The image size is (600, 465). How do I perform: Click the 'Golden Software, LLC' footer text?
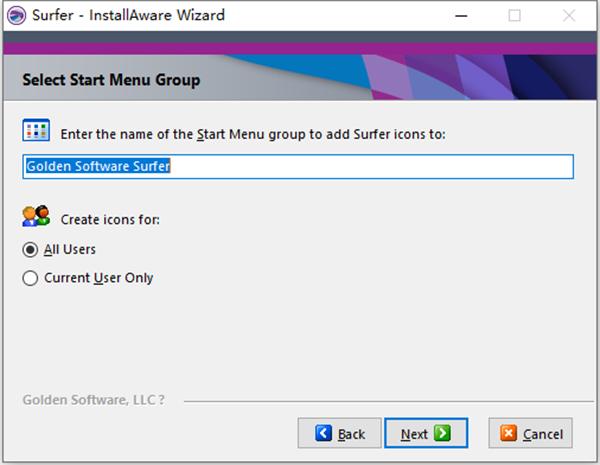pos(93,400)
